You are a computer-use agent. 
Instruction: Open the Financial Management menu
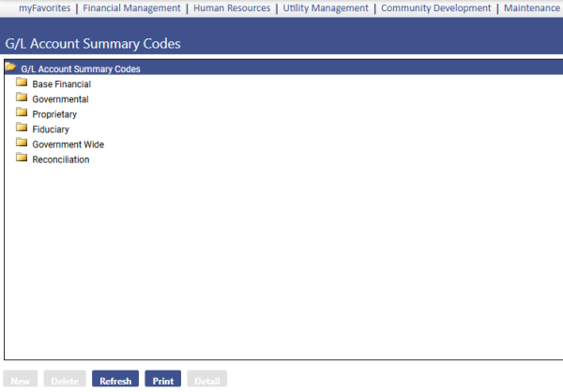coord(131,8)
